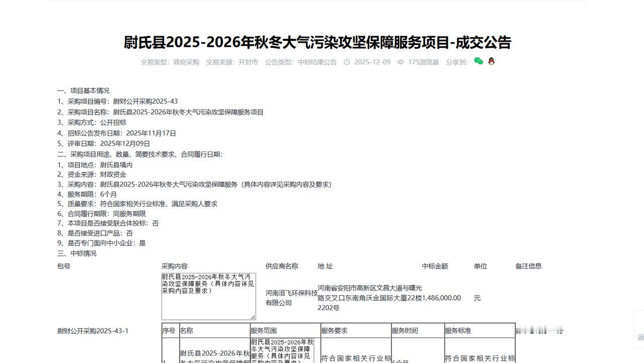Click the 序号 table column header

170,331
